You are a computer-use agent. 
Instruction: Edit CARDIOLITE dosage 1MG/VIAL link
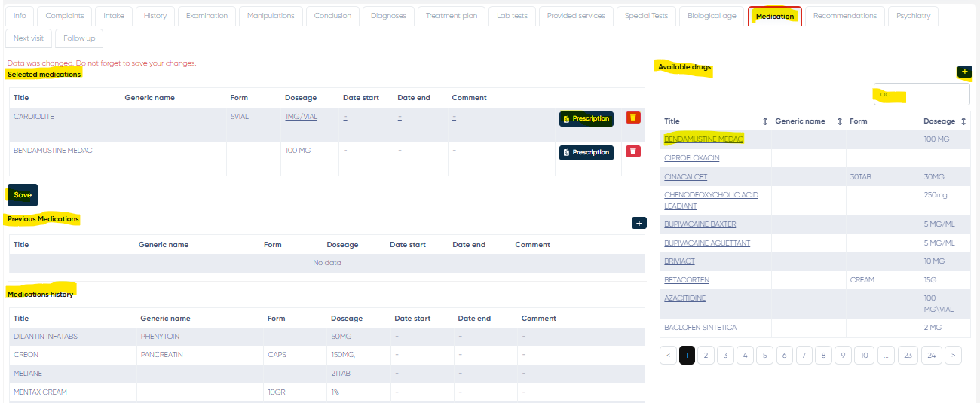pos(301,117)
